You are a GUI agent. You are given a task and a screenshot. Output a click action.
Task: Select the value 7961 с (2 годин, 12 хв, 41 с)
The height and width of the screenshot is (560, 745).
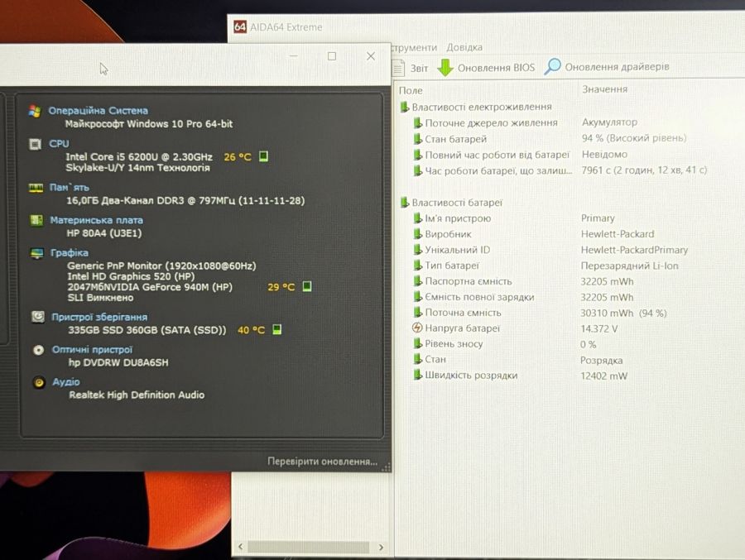point(644,170)
